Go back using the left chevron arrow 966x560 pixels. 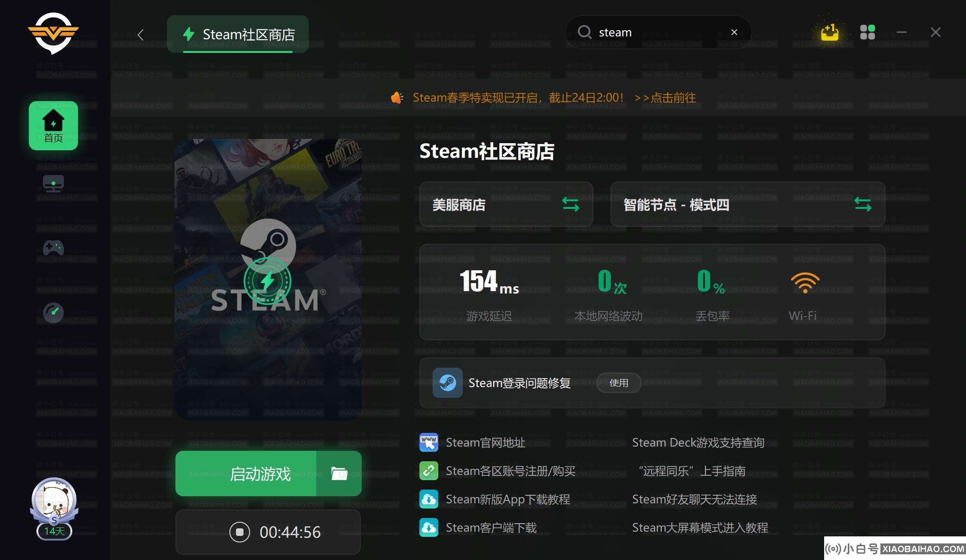(140, 34)
